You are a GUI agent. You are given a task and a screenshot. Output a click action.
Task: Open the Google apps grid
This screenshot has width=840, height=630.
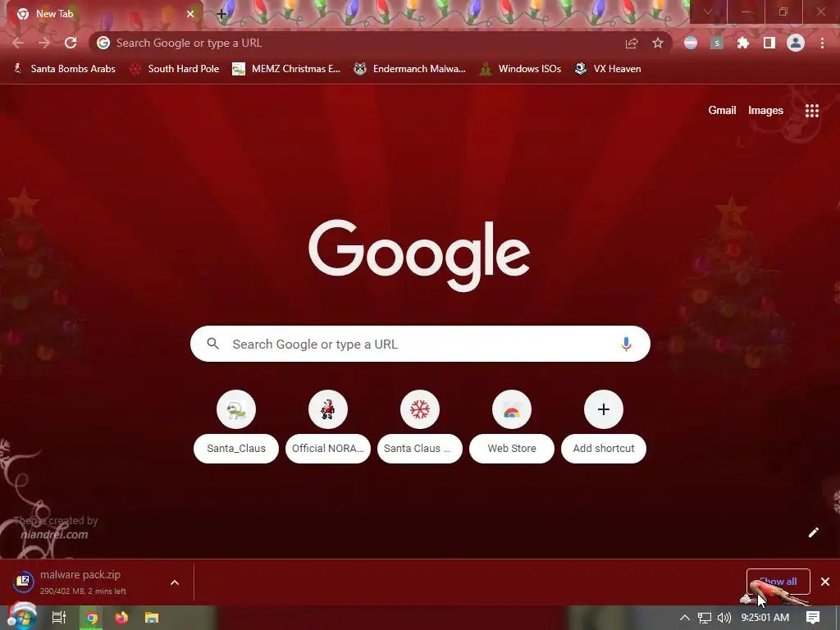coord(812,111)
